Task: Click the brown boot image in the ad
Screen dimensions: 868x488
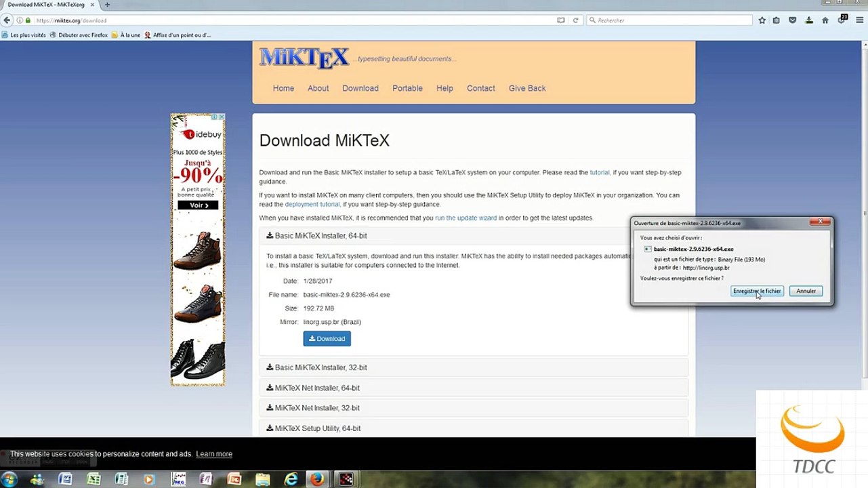Action: [x=197, y=251]
